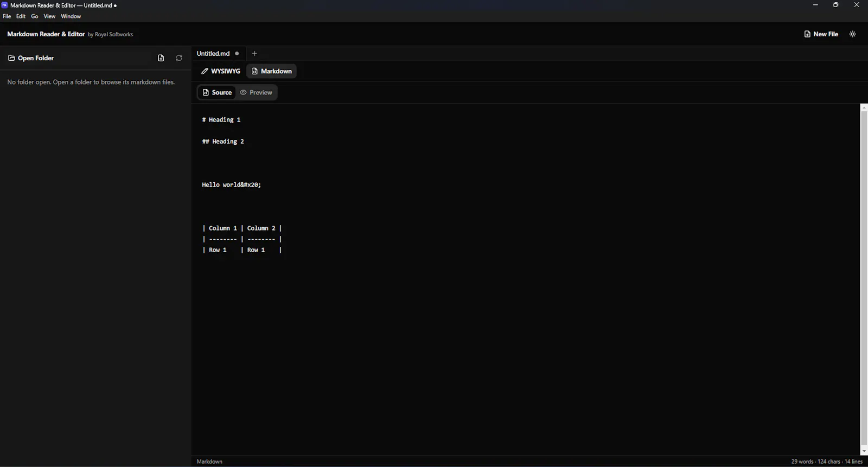868x467 pixels.
Task: Click the scrollbar down arrow
Action: [864, 451]
